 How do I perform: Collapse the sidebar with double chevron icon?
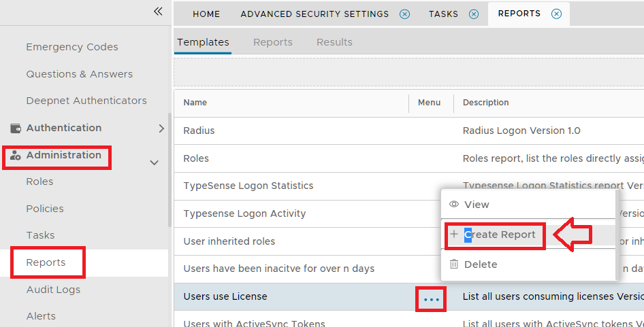tap(158, 12)
